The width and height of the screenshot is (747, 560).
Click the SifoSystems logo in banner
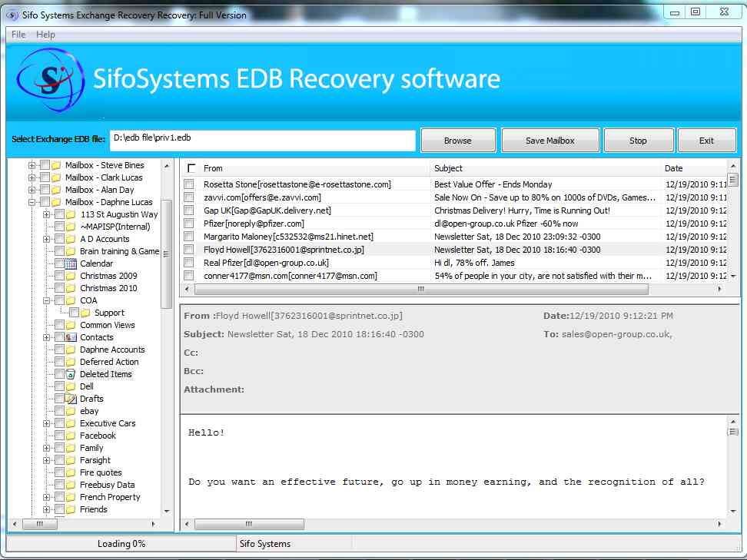pos(50,80)
